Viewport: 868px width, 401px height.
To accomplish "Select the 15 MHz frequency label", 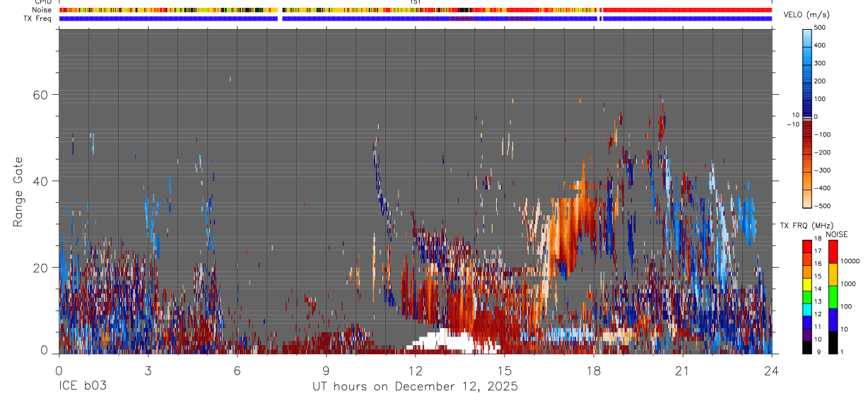I will (819, 277).
